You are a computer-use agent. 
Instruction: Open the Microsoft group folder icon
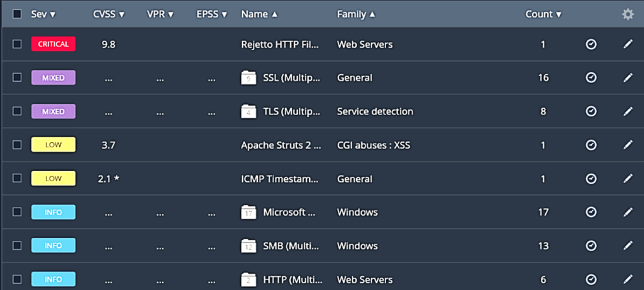(249, 212)
